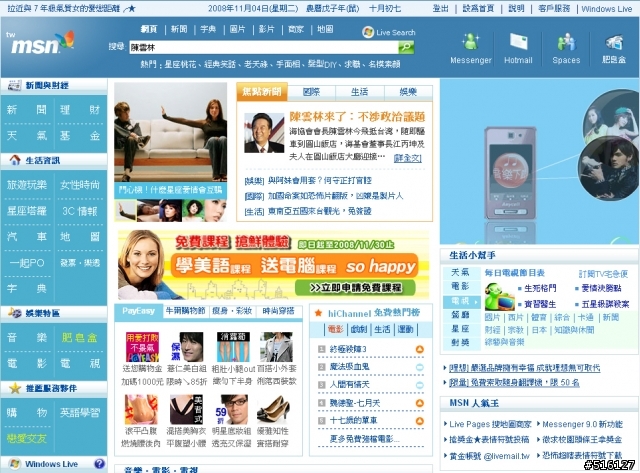
Task: Click the Live Search logo
Action: [x=389, y=32]
